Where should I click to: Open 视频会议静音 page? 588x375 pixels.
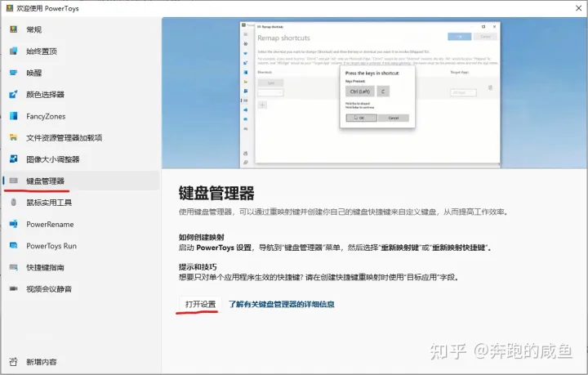[x=81, y=288]
